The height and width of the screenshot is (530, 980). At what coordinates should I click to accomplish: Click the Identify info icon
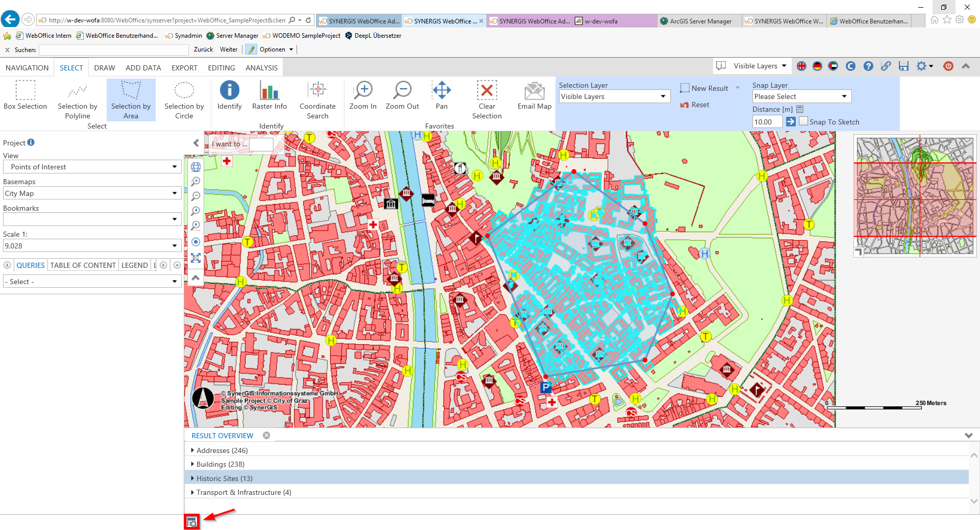click(229, 90)
